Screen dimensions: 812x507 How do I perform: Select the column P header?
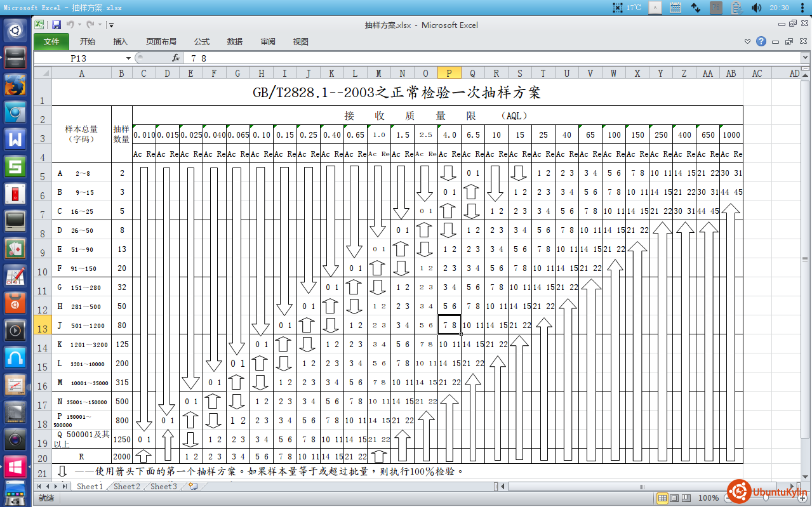449,74
